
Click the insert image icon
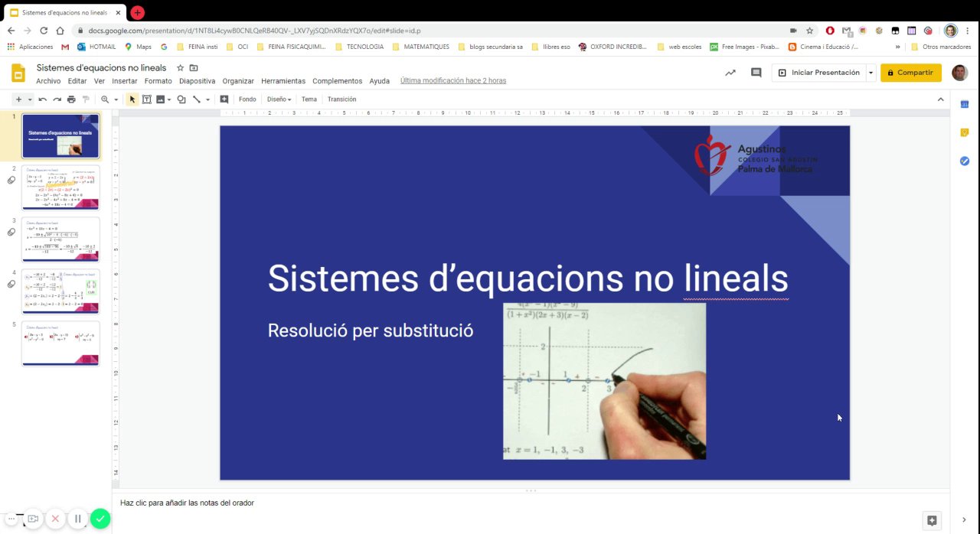click(x=160, y=99)
